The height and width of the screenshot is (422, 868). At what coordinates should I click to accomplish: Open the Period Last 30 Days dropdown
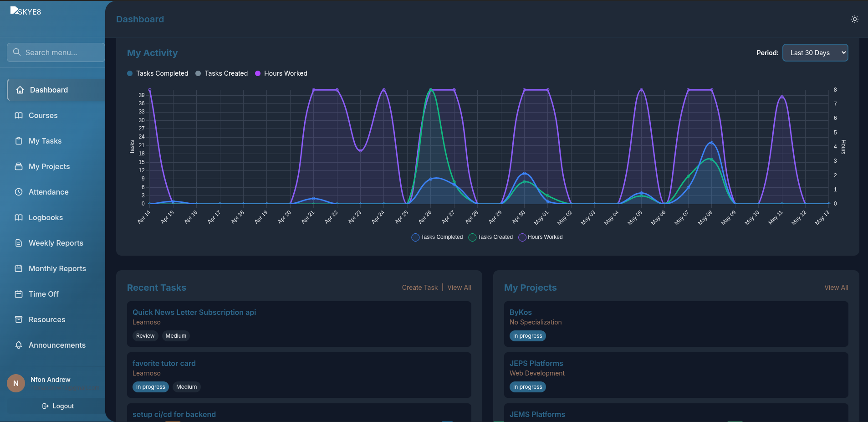tap(815, 53)
